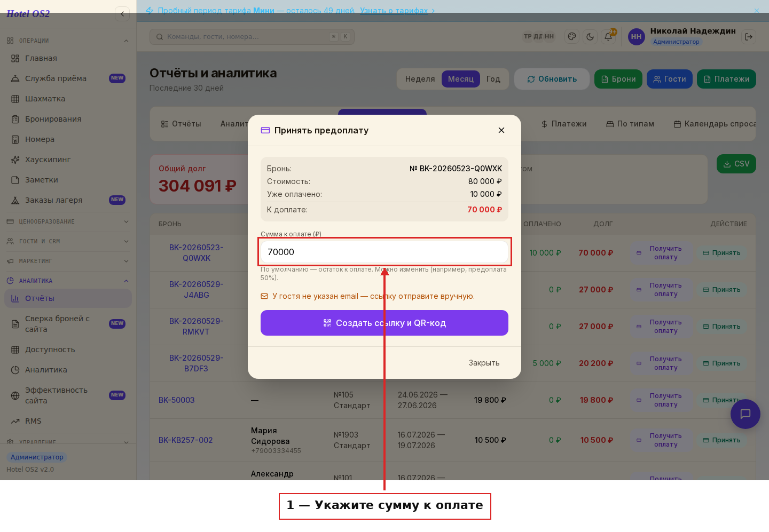Open booking link BK-20260529-B7DF3
The width and height of the screenshot is (769, 532).
(197, 363)
